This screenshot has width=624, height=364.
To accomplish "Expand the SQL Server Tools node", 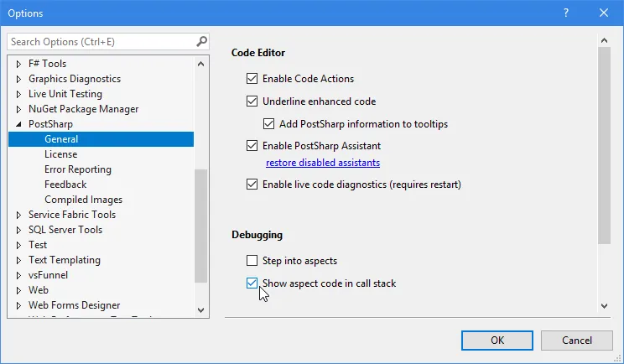I will (x=18, y=230).
